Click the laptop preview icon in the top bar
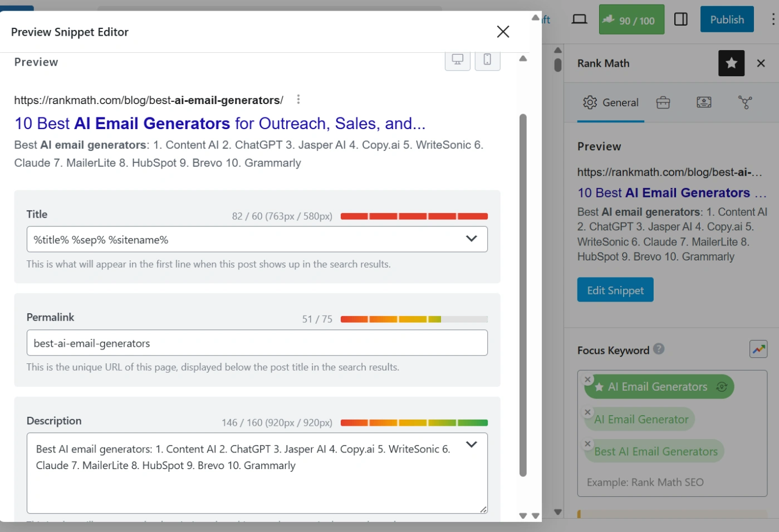 [579, 19]
